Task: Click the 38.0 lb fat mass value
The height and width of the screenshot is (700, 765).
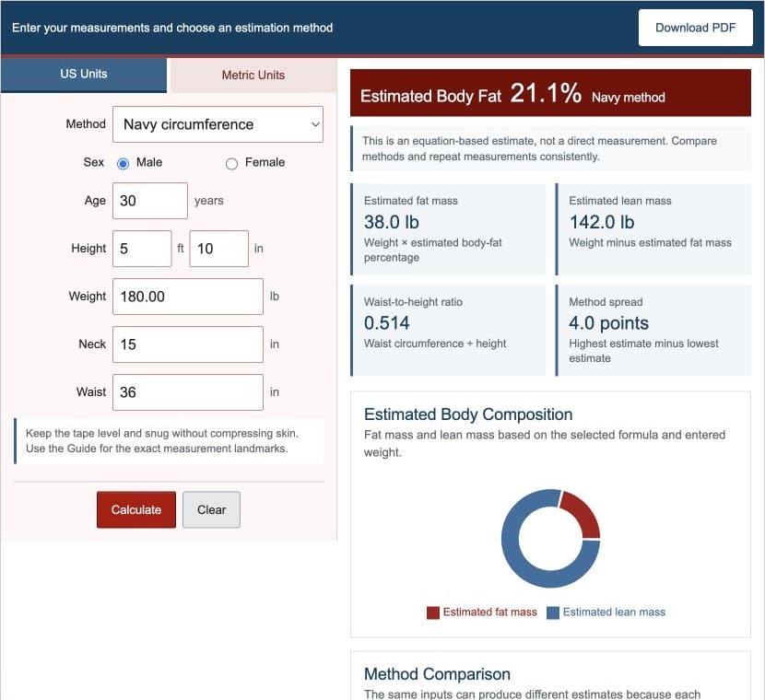Action: pyautogui.click(x=392, y=222)
